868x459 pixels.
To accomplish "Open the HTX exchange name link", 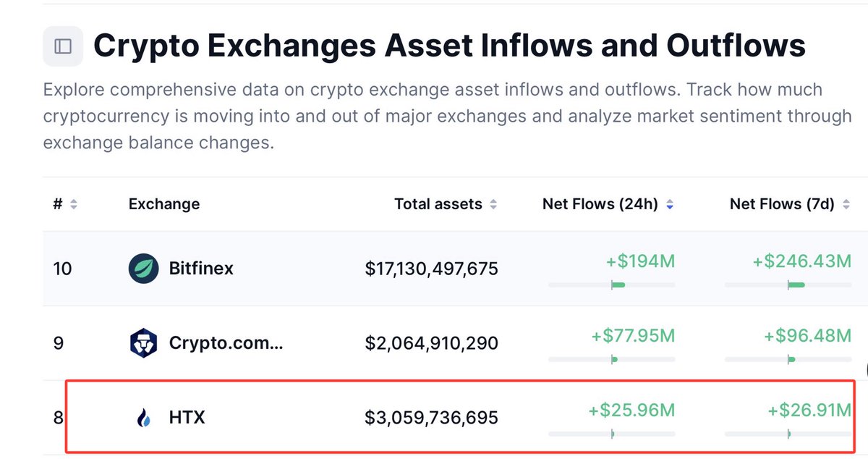I will pyautogui.click(x=187, y=417).
